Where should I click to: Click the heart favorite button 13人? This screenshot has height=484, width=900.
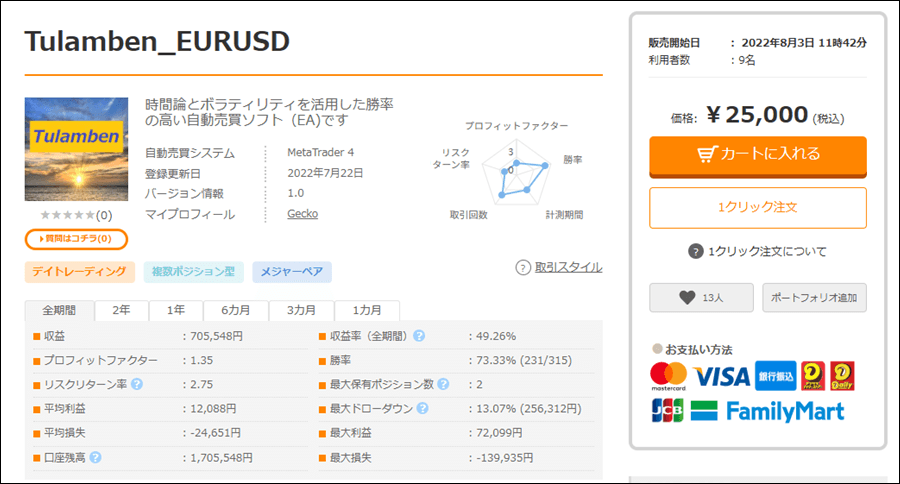701,297
